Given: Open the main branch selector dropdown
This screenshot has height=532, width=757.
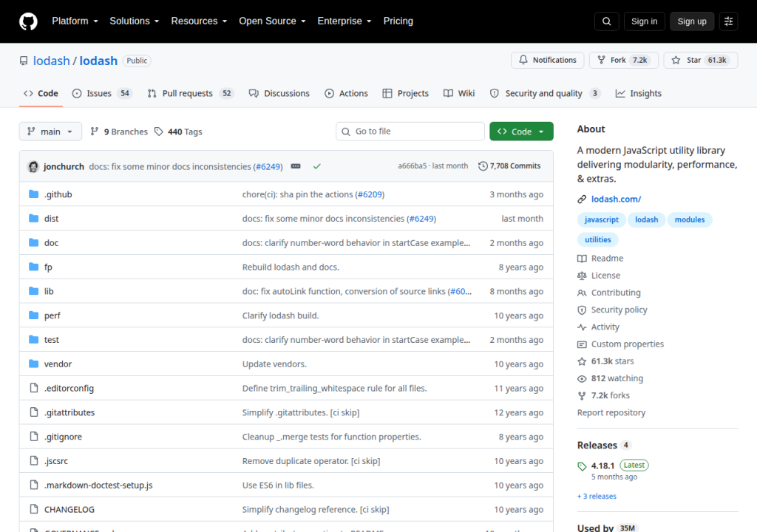Looking at the screenshot, I should [x=50, y=132].
